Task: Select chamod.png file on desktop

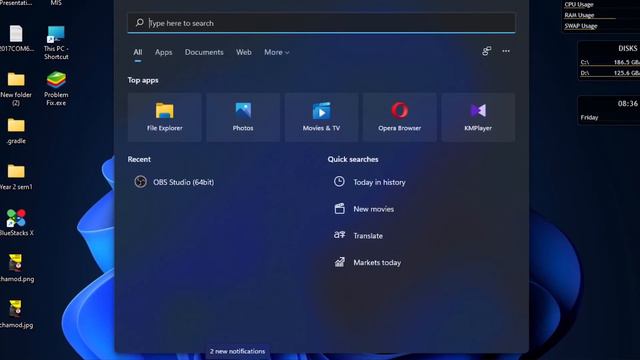Action: [x=16, y=268]
